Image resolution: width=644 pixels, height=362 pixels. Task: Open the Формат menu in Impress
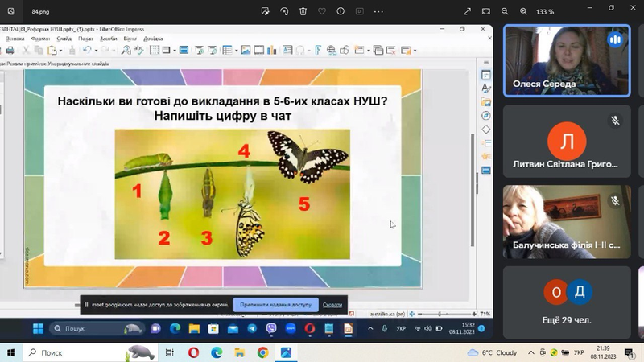click(40, 39)
